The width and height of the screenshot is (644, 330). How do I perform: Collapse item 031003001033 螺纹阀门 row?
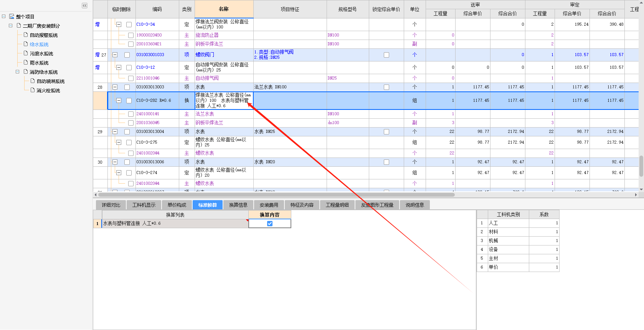coord(115,55)
